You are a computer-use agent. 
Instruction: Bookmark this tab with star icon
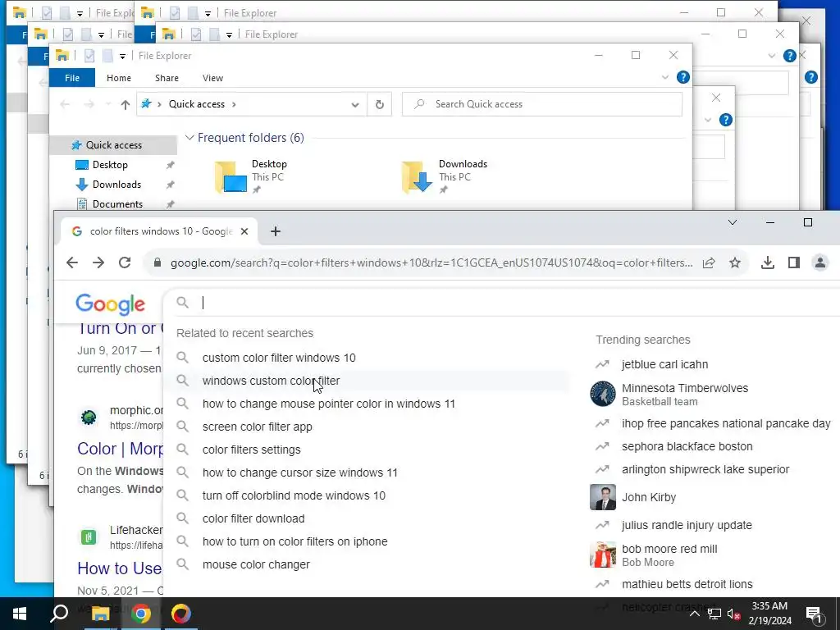click(735, 262)
